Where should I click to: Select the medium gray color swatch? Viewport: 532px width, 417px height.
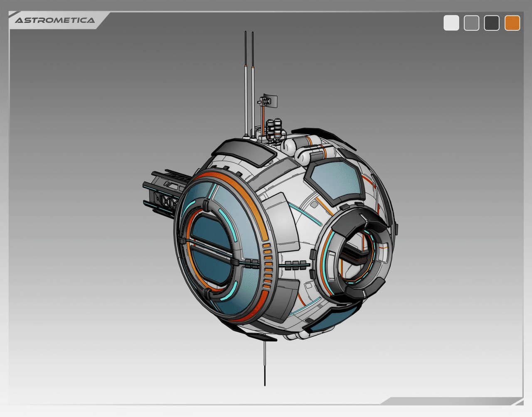[471, 23]
